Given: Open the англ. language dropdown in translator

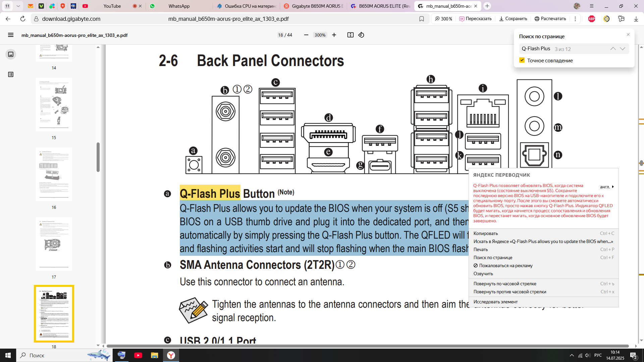Looking at the screenshot, I should (607, 187).
